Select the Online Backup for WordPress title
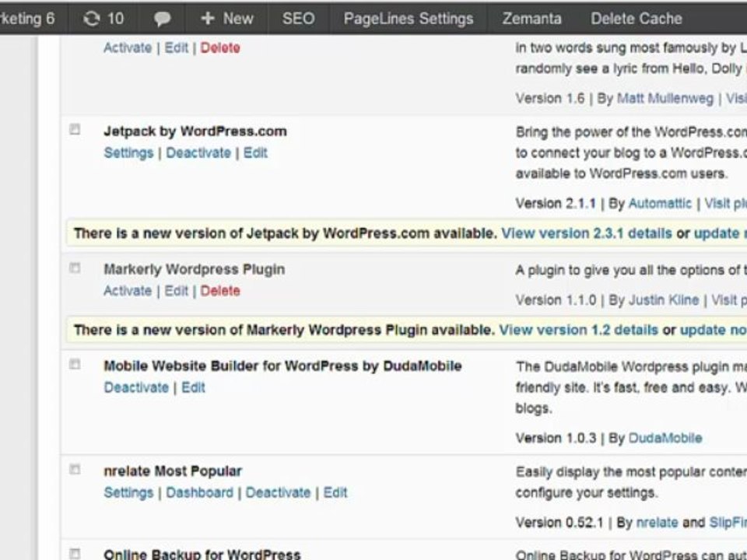 pyautogui.click(x=202, y=555)
